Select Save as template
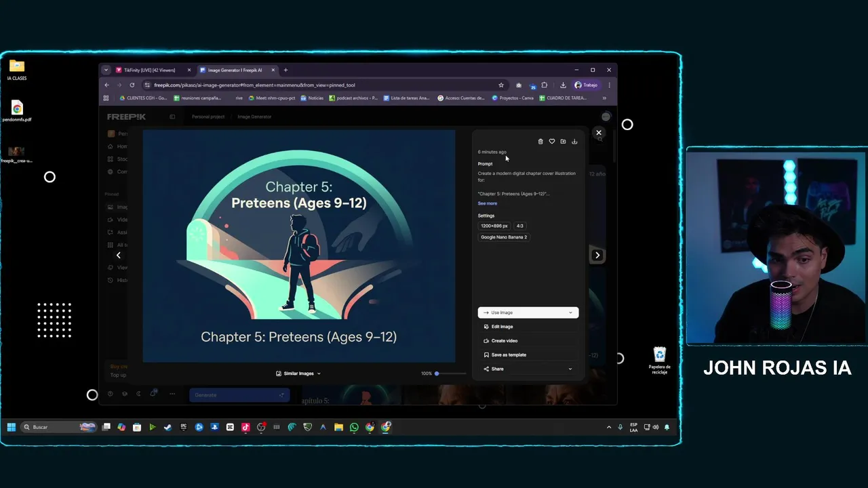Image resolution: width=868 pixels, height=488 pixels. (x=528, y=354)
